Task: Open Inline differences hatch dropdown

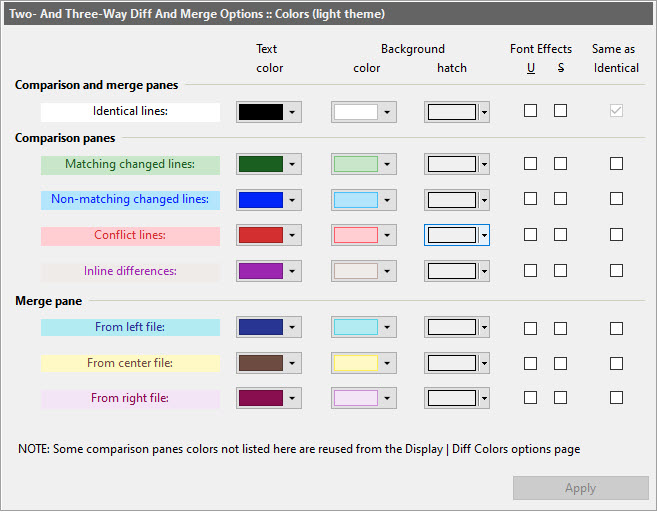Action: (484, 271)
